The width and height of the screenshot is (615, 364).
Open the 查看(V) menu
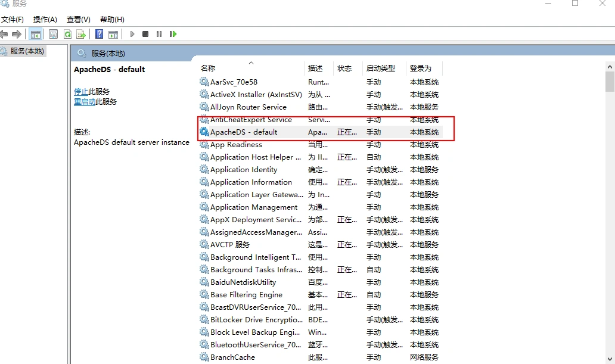pos(79,20)
